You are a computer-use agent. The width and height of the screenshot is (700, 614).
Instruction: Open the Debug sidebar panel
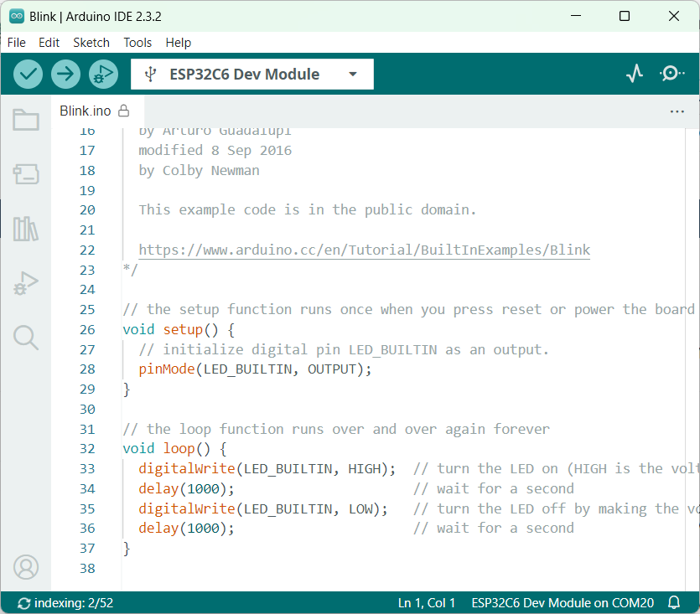[x=26, y=283]
